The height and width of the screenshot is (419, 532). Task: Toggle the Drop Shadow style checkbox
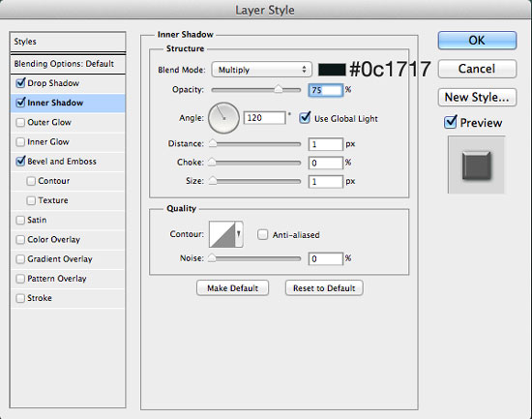[20, 82]
